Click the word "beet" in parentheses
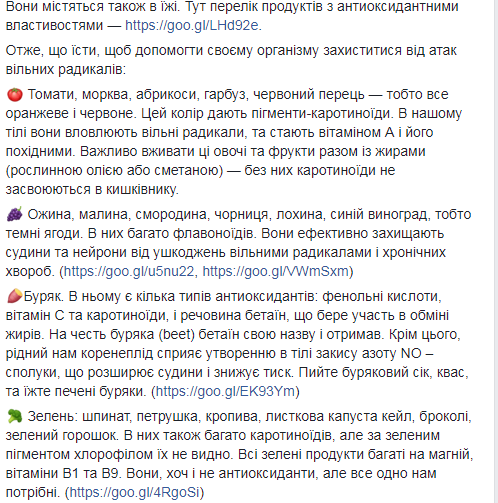The height and width of the screenshot is (503, 498). (177, 334)
